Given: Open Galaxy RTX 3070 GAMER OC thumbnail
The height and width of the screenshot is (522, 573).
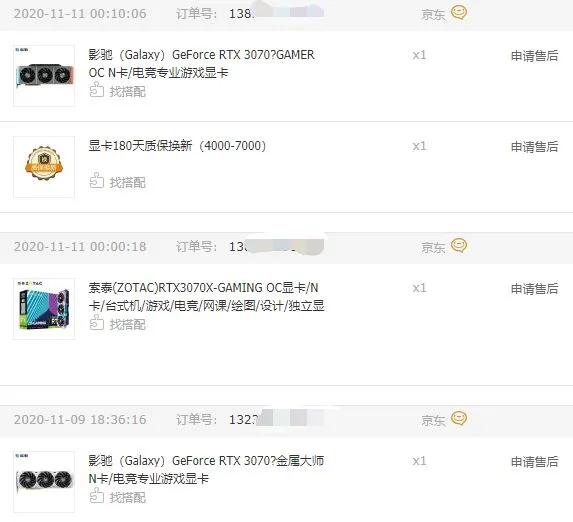Looking at the screenshot, I should (x=44, y=76).
